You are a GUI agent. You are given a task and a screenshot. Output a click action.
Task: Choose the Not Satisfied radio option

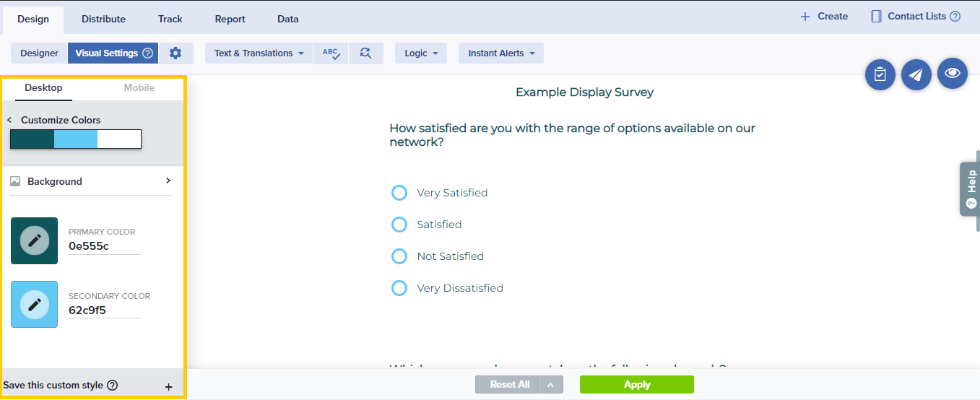399,256
